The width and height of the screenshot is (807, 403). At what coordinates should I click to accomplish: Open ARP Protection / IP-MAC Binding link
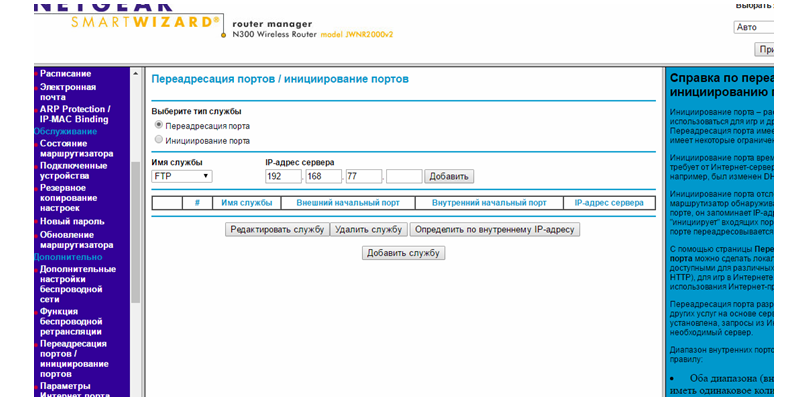point(75,114)
